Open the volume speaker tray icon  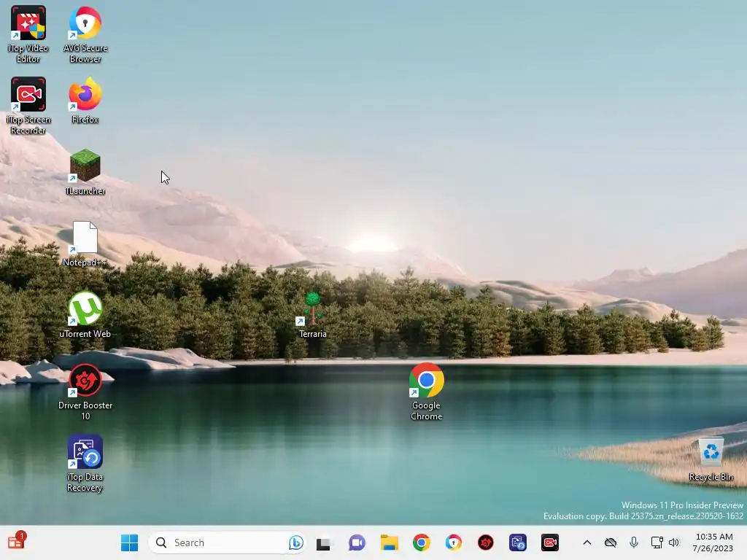coord(673,542)
